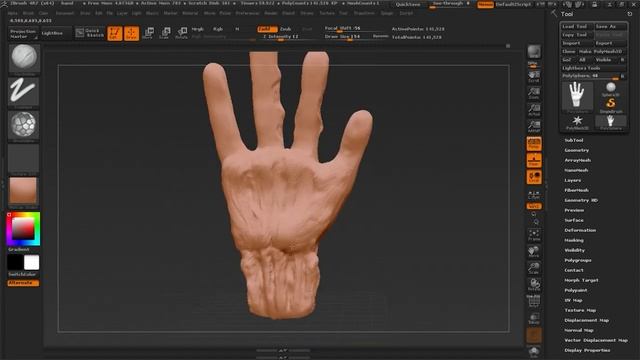
Task: Click the Import button
Action: pos(577,43)
